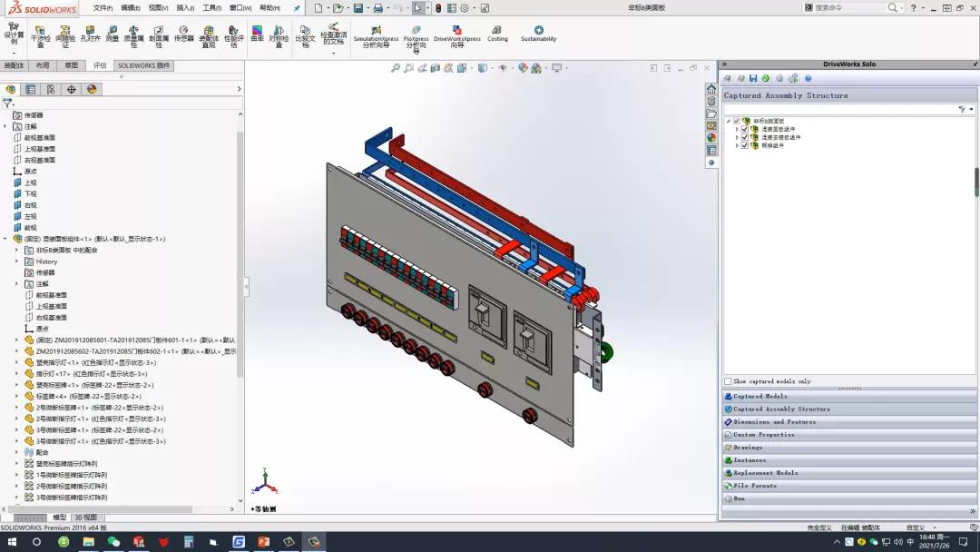Open the PowerPoint app in the taskbar
980x552 pixels.
pos(264,542)
